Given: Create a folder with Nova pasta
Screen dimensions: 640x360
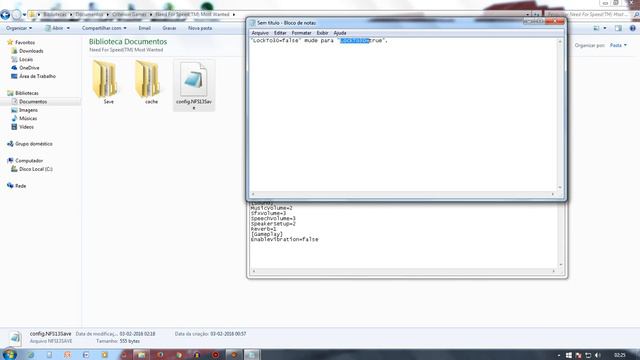Looking at the screenshot, I should 200,28.
